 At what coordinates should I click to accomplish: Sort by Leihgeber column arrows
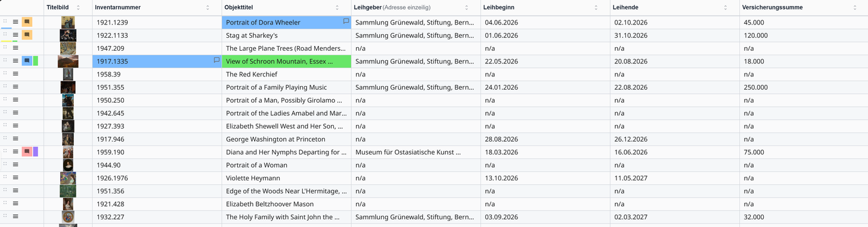(x=467, y=7)
